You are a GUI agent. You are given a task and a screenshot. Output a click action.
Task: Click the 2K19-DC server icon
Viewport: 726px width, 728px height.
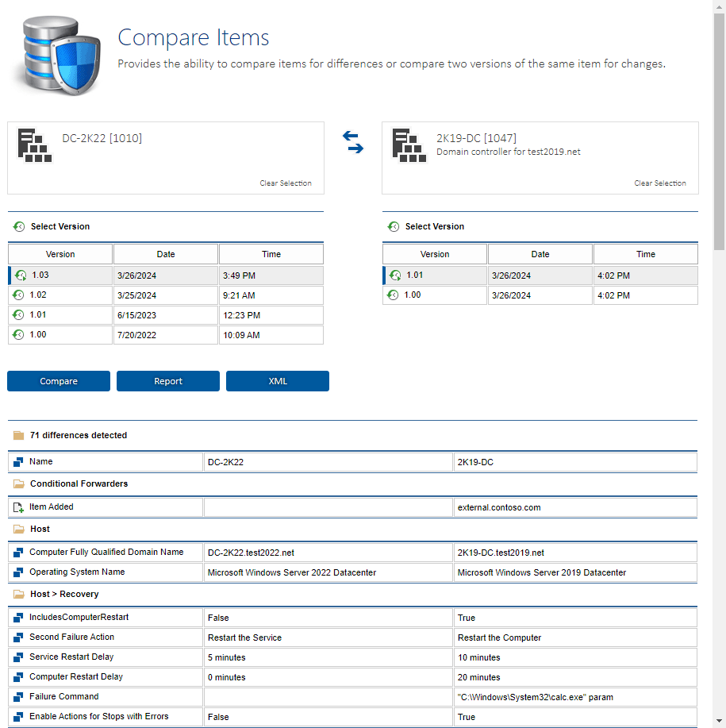[408, 146]
